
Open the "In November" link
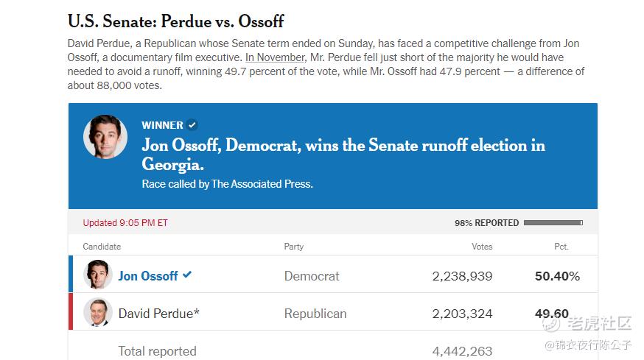(275, 57)
